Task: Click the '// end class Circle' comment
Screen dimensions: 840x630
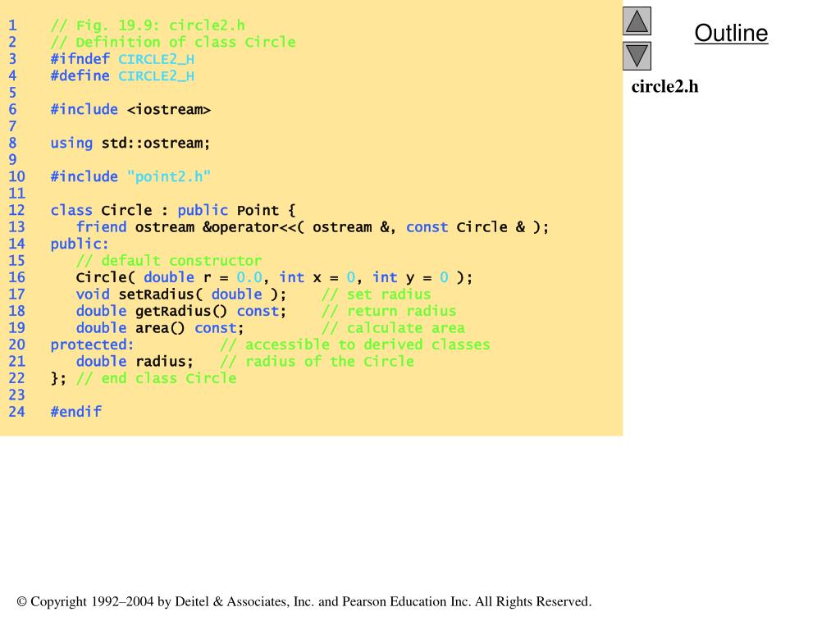Action: pos(156,378)
